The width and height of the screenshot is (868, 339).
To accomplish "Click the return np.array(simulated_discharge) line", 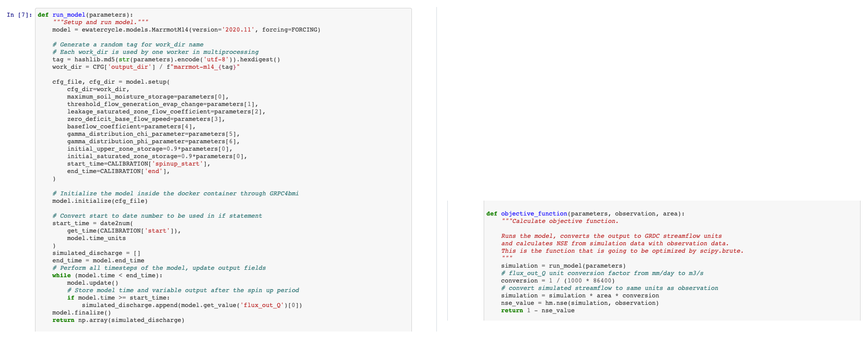I will 118,320.
